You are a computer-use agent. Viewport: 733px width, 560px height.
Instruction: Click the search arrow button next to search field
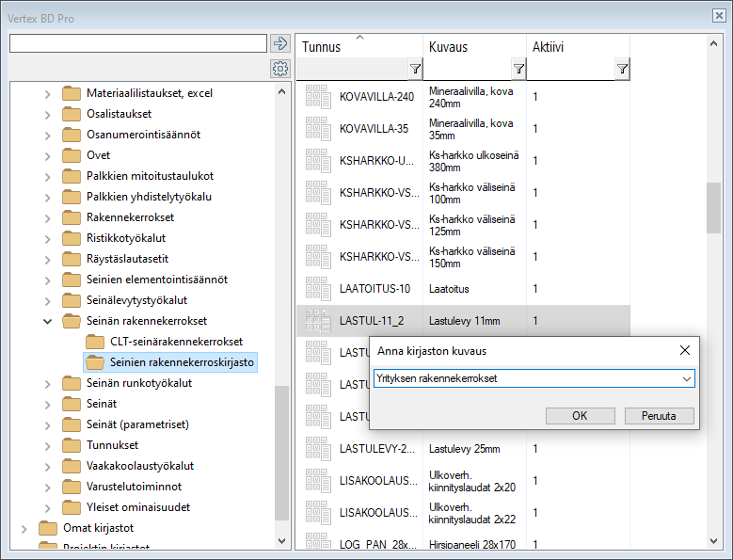[x=279, y=43]
